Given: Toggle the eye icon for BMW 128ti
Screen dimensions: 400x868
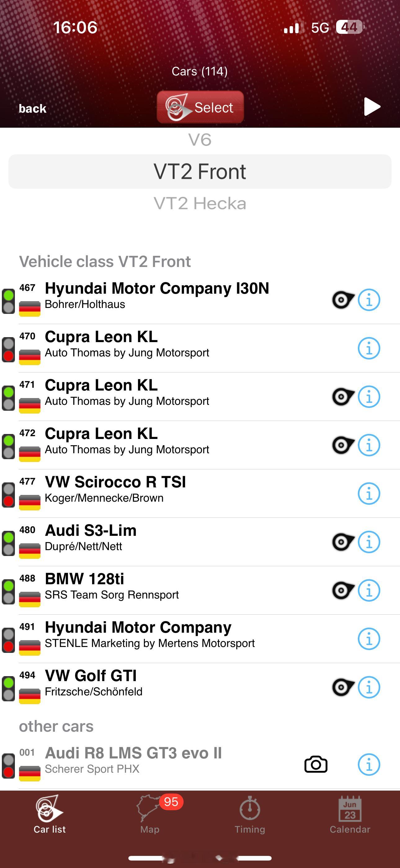Looking at the screenshot, I should click(x=343, y=590).
